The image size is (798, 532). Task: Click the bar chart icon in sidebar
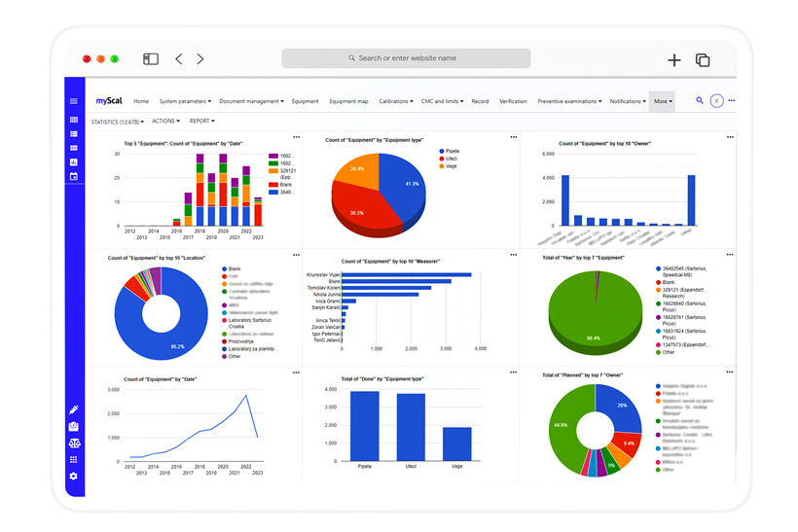point(74,162)
